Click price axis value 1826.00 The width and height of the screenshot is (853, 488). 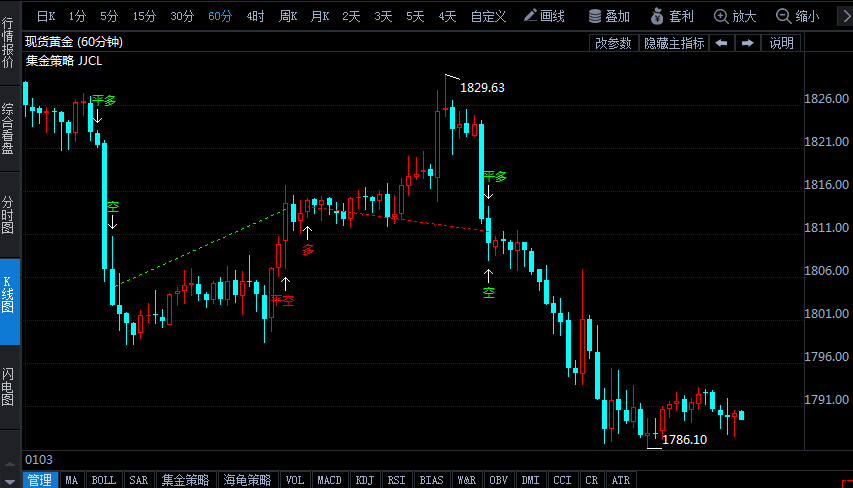pyautogui.click(x=826, y=98)
